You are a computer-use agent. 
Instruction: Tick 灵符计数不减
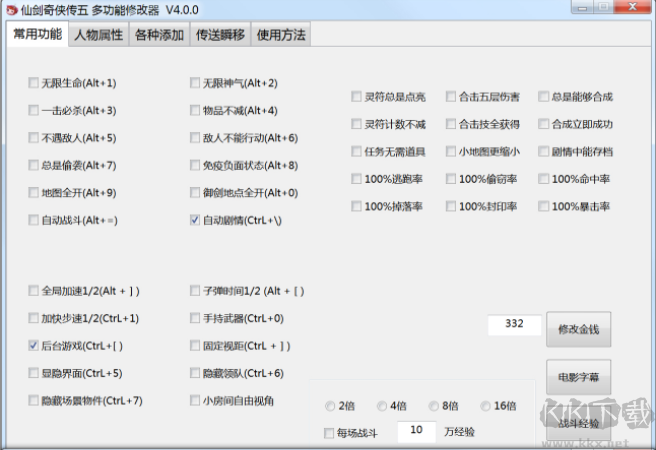[356, 124]
